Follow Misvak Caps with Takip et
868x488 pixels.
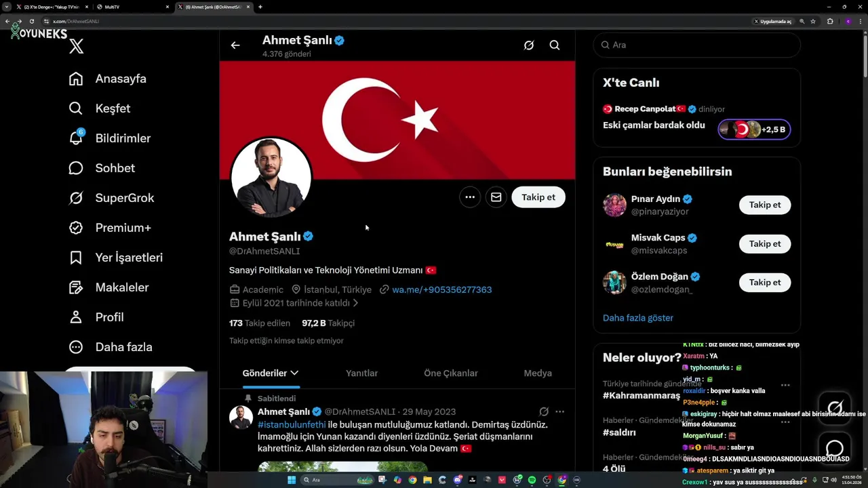(765, 243)
